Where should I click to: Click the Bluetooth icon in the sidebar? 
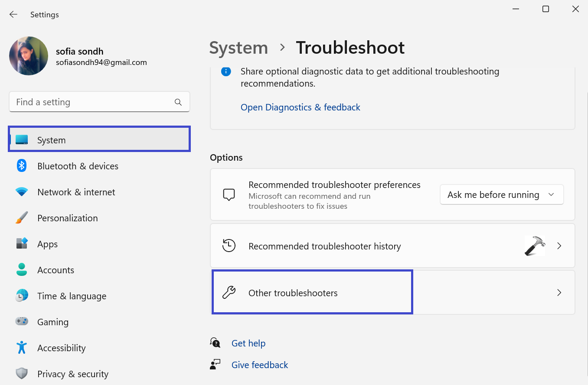pos(22,166)
